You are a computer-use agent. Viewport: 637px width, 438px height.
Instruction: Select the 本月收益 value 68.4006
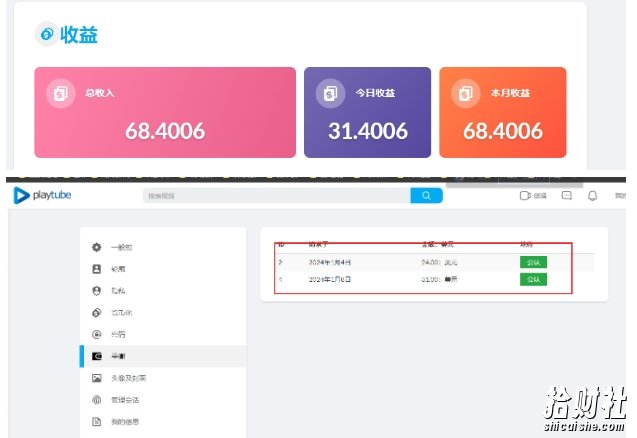(x=503, y=131)
